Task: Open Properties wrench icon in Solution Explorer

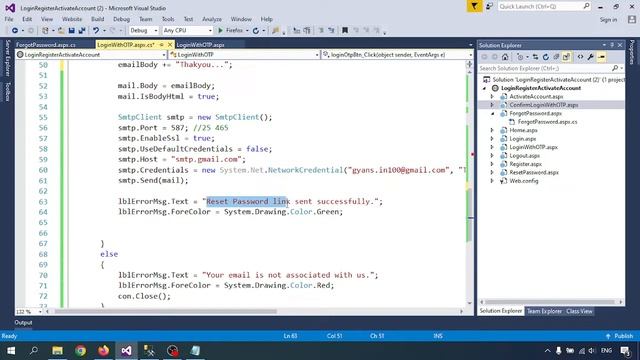Action: pos(591,57)
